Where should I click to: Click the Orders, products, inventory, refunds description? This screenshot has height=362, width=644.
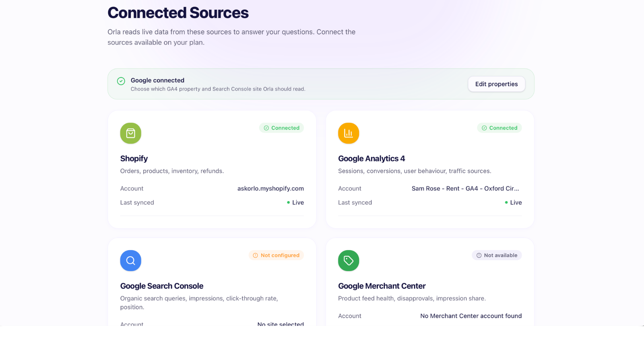point(172,171)
